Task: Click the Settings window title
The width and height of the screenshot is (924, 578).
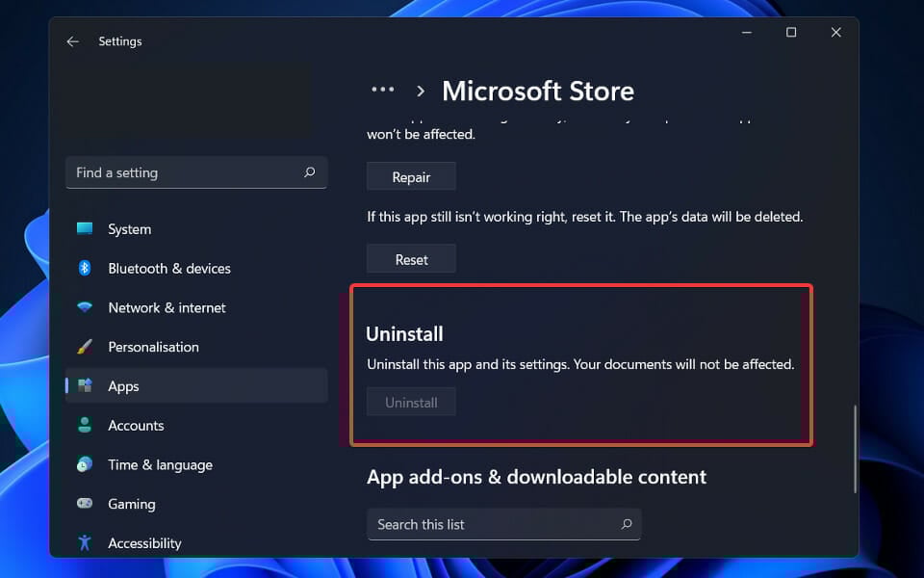Action: pyautogui.click(x=120, y=41)
